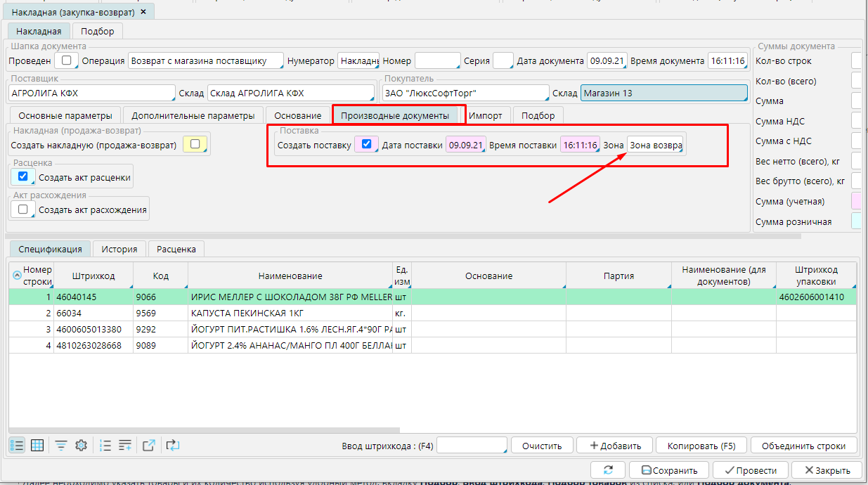Screen dimensions: 868x485
Task: Click the refresh icon beside Сохранить
Action: coord(609,470)
